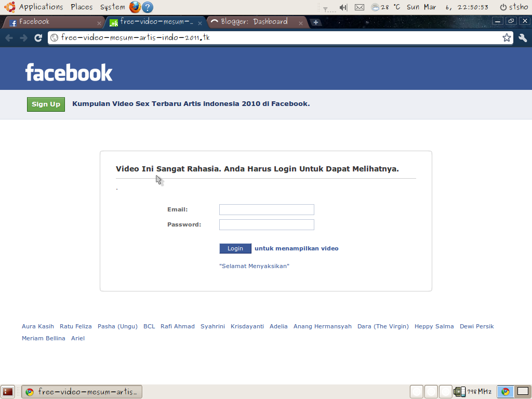Viewport: 532px width, 399px height.
Task: Open the Applications menu
Action: [x=41, y=7]
